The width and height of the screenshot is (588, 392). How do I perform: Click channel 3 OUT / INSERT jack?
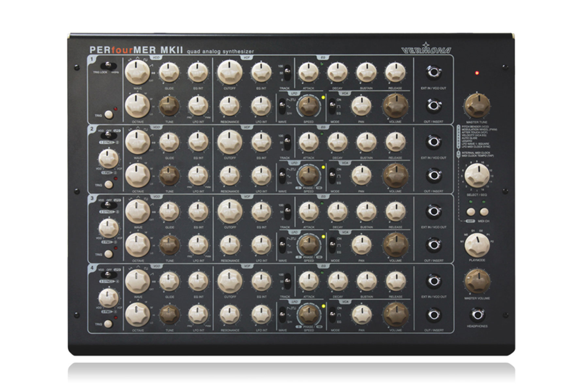tap(434, 245)
